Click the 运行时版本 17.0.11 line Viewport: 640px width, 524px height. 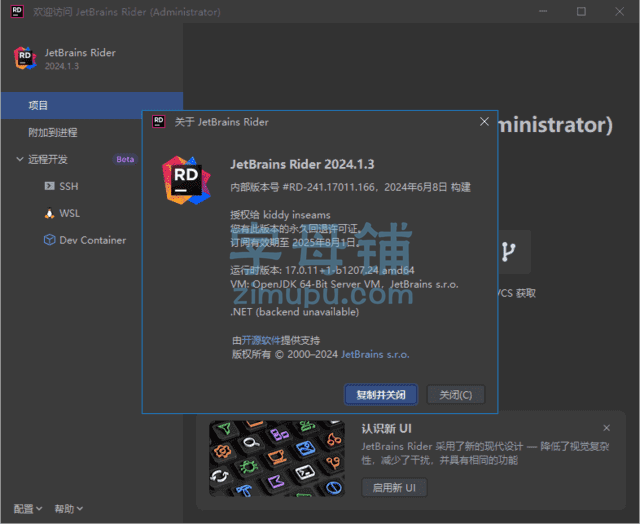[x=322, y=270]
